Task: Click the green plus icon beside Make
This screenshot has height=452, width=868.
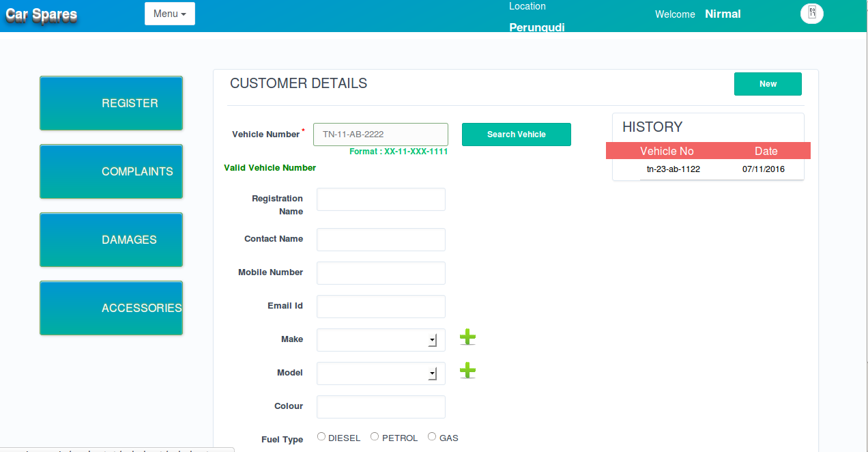Action: 467,337
